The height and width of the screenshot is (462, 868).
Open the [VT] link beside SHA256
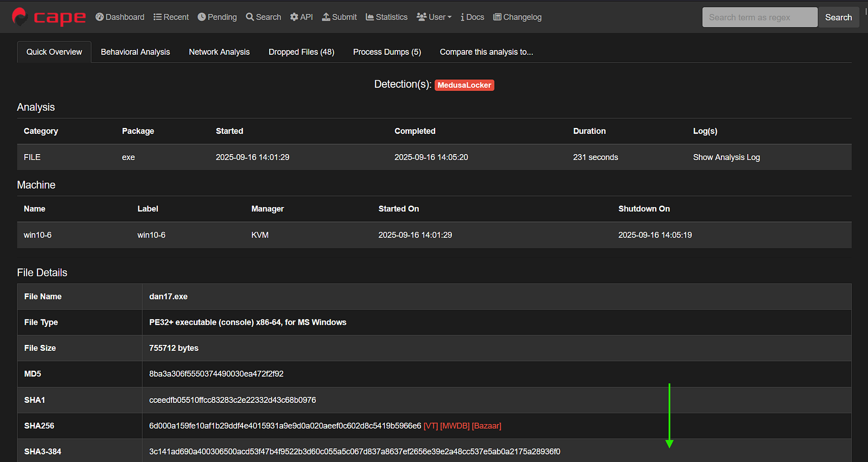point(431,426)
